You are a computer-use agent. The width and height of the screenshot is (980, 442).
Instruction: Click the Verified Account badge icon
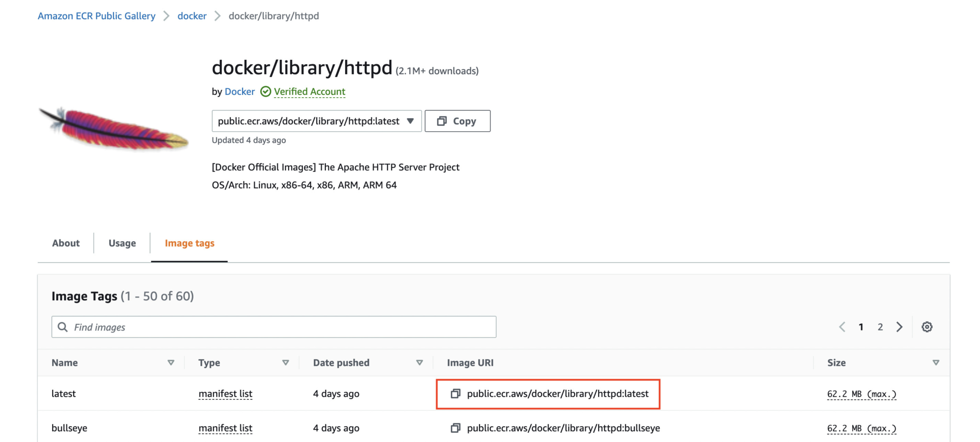point(266,91)
